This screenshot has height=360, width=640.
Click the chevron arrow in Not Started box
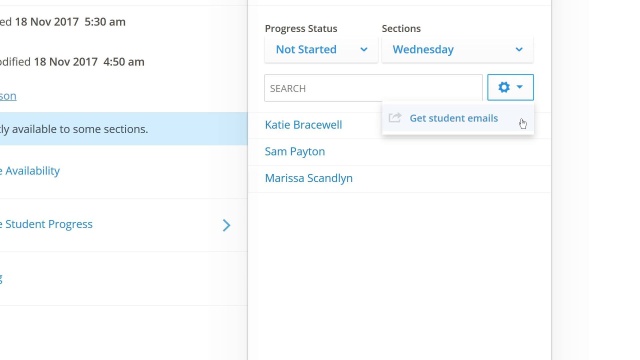point(364,49)
